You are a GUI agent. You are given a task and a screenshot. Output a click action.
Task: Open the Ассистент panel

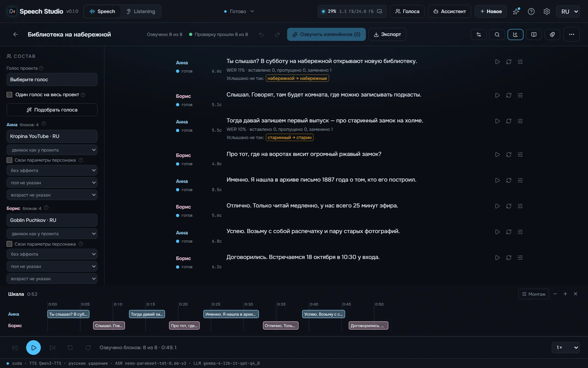(x=449, y=11)
